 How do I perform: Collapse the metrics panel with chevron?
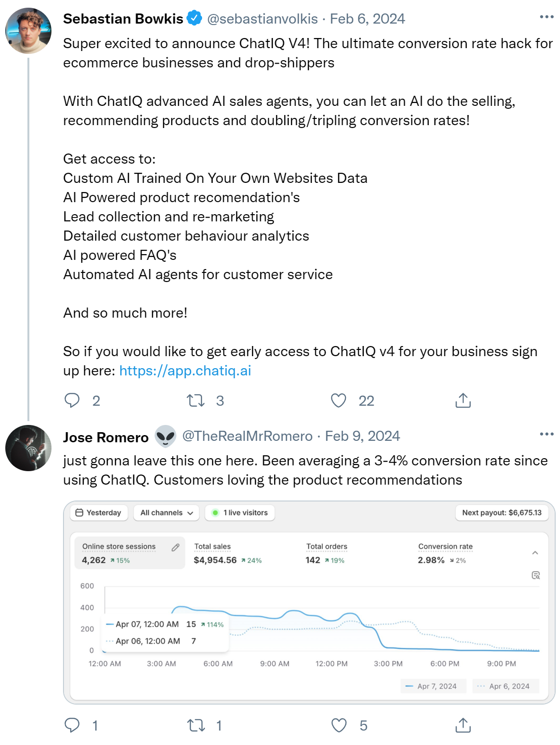click(x=535, y=553)
